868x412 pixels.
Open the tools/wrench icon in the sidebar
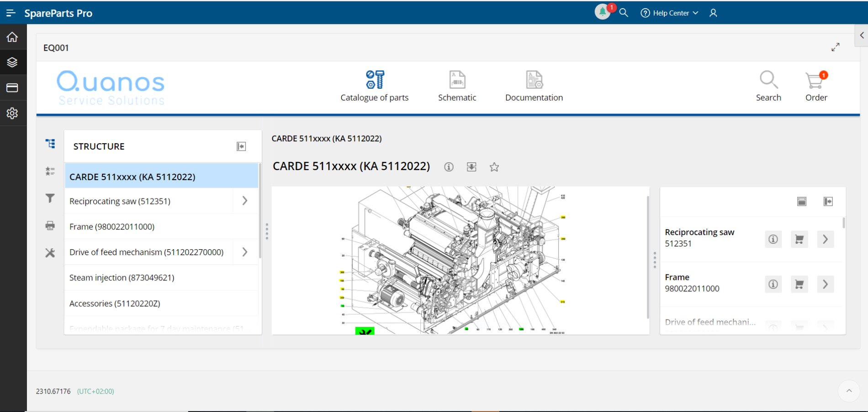(50, 253)
